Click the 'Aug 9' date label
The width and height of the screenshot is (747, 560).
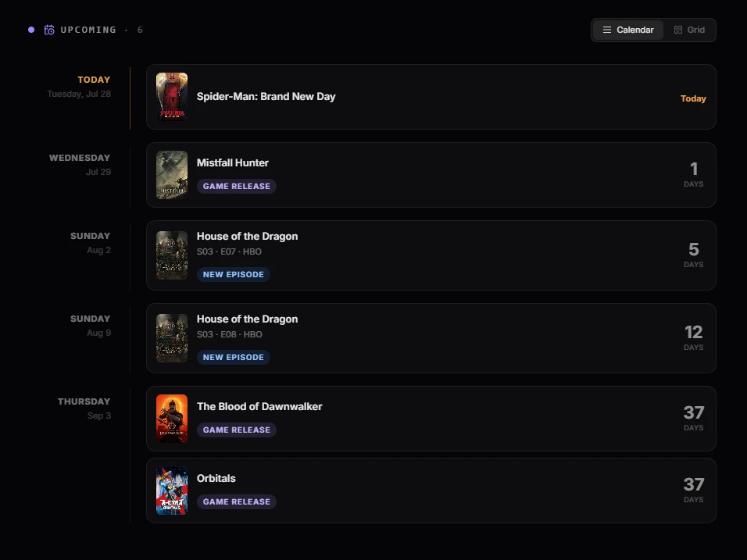click(98, 334)
